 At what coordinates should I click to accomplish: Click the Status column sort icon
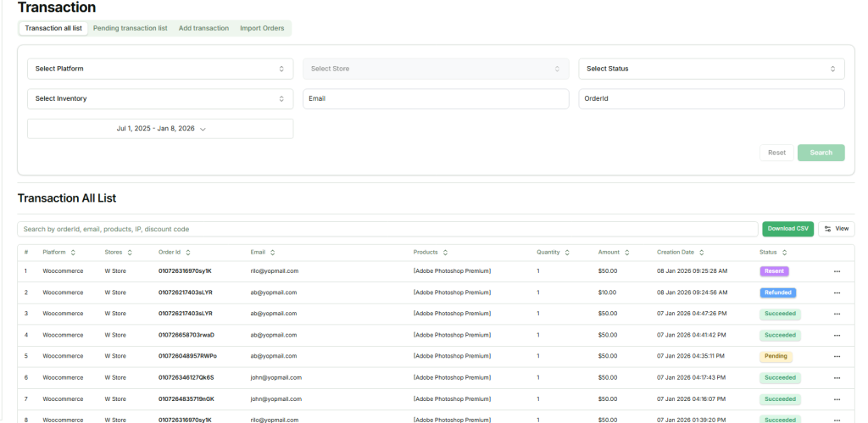point(785,253)
